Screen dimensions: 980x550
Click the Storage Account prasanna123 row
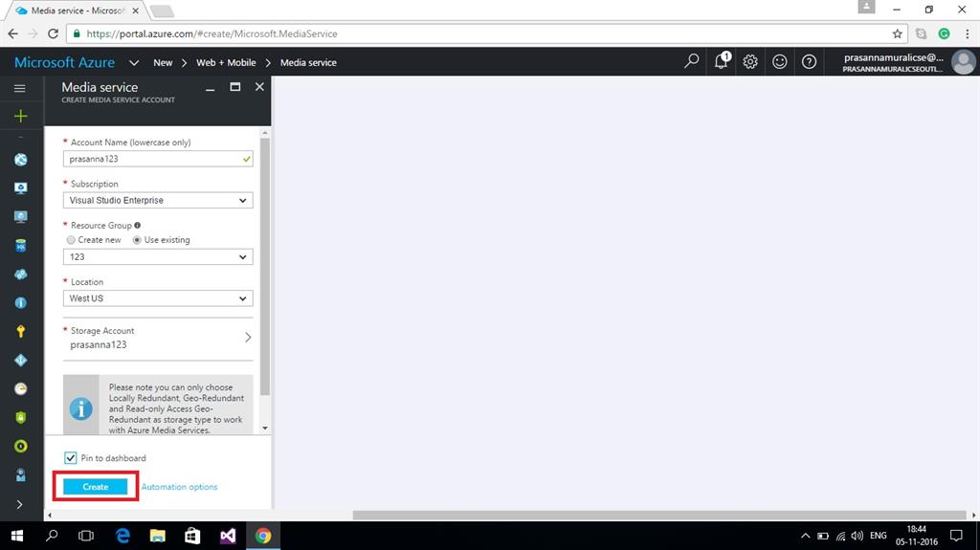[158, 338]
